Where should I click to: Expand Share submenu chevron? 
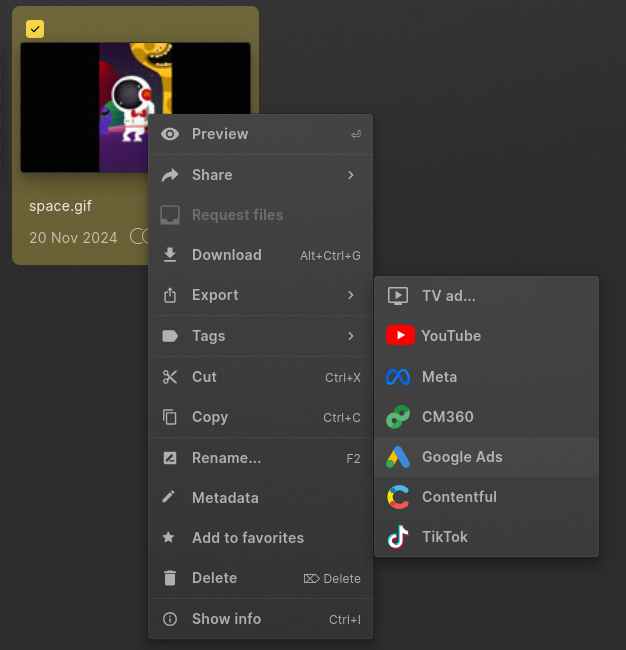pos(351,175)
